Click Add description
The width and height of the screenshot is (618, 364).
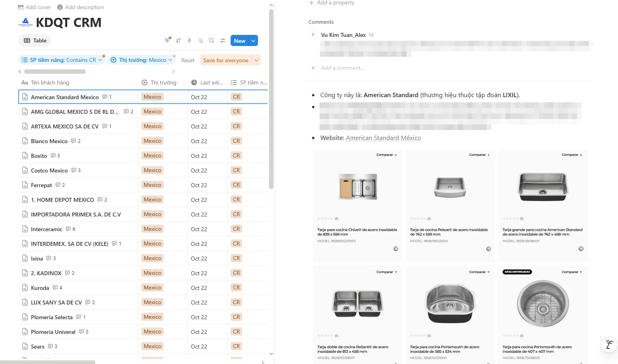point(81,7)
